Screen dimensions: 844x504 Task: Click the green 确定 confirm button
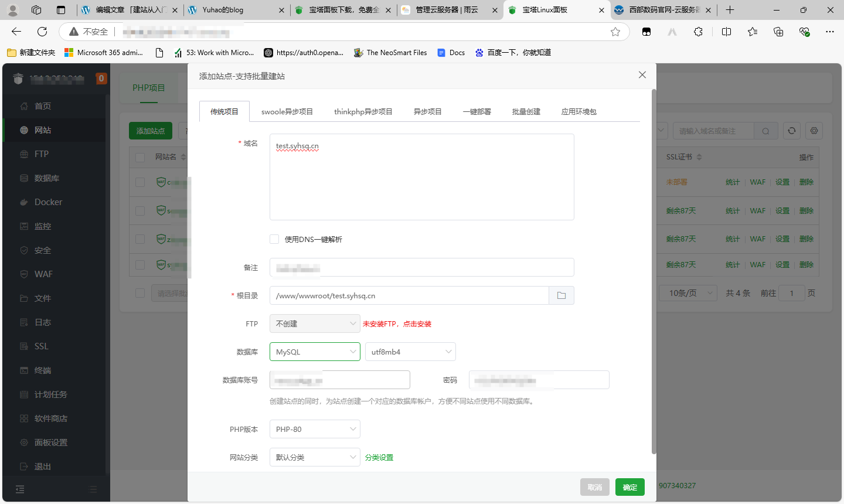[630, 487]
